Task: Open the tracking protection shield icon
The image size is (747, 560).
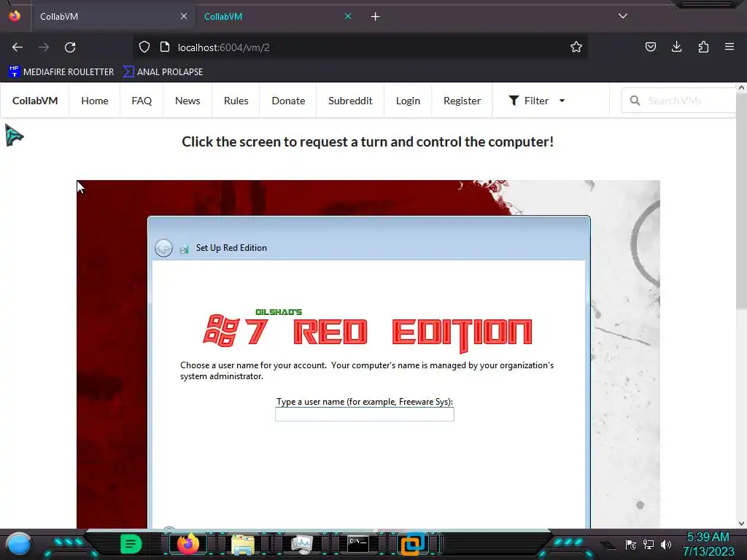Action: coord(144,47)
